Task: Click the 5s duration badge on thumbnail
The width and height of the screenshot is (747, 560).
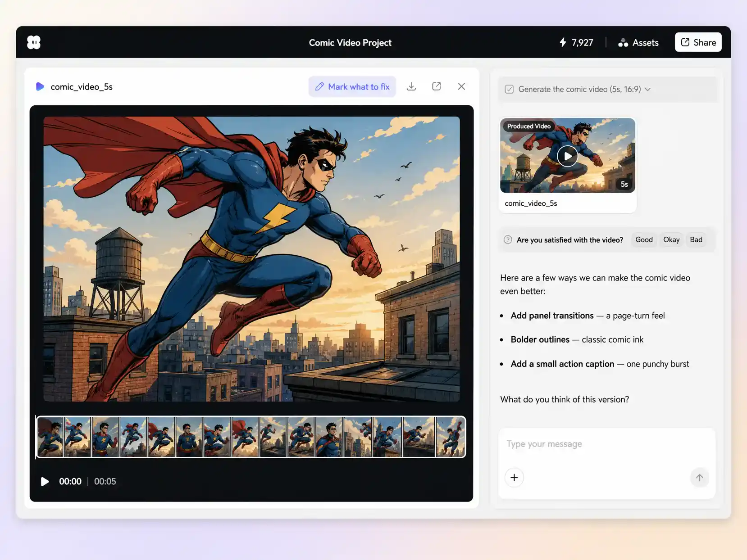Action: [624, 184]
